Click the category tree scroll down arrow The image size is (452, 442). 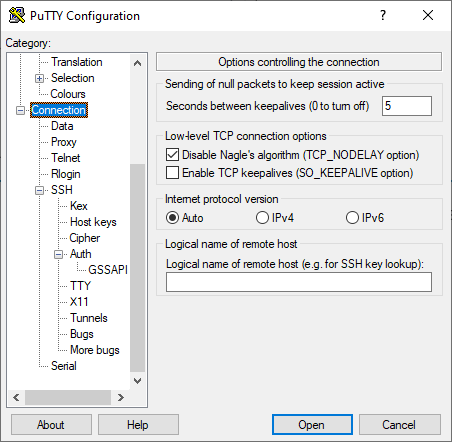(x=137, y=380)
